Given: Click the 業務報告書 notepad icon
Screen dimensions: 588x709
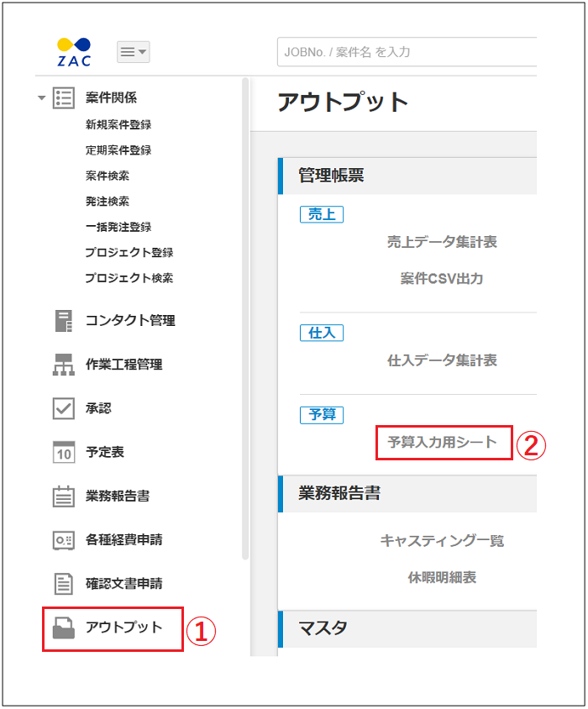Looking at the screenshot, I should coord(64,496).
